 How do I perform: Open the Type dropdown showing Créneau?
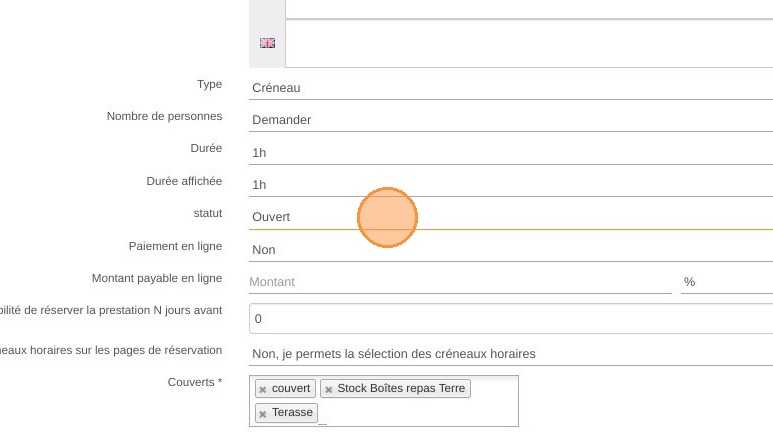point(511,88)
